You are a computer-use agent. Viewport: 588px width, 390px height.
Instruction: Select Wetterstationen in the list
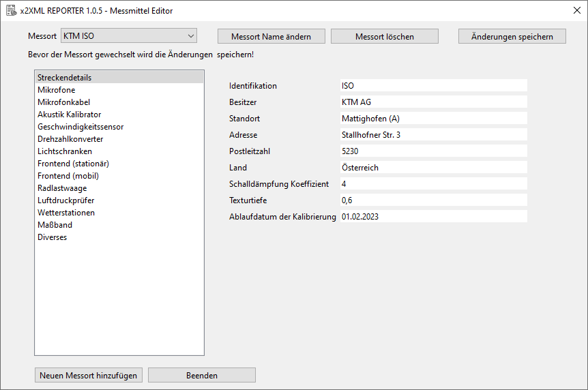tap(66, 213)
